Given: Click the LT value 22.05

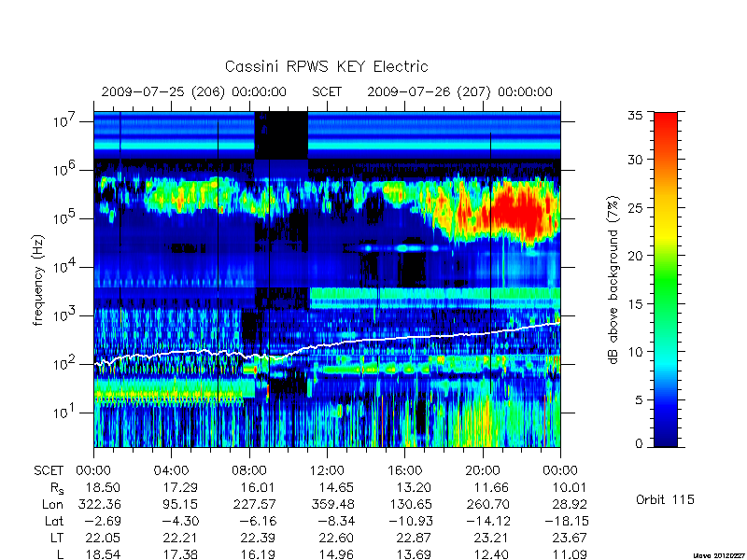Looking at the screenshot, I should (103, 538).
